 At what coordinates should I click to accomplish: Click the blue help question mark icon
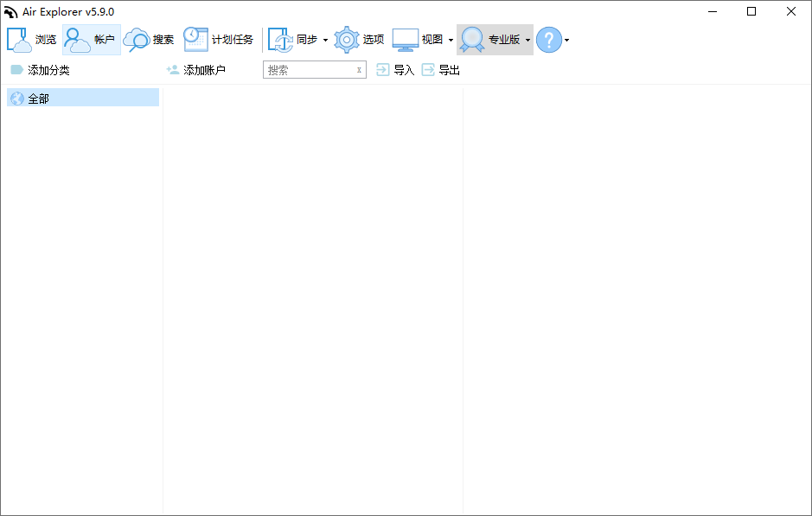tap(549, 40)
